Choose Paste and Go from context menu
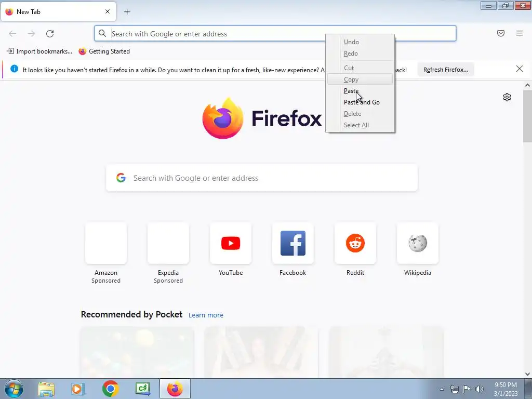The image size is (532, 399). [x=360, y=102]
